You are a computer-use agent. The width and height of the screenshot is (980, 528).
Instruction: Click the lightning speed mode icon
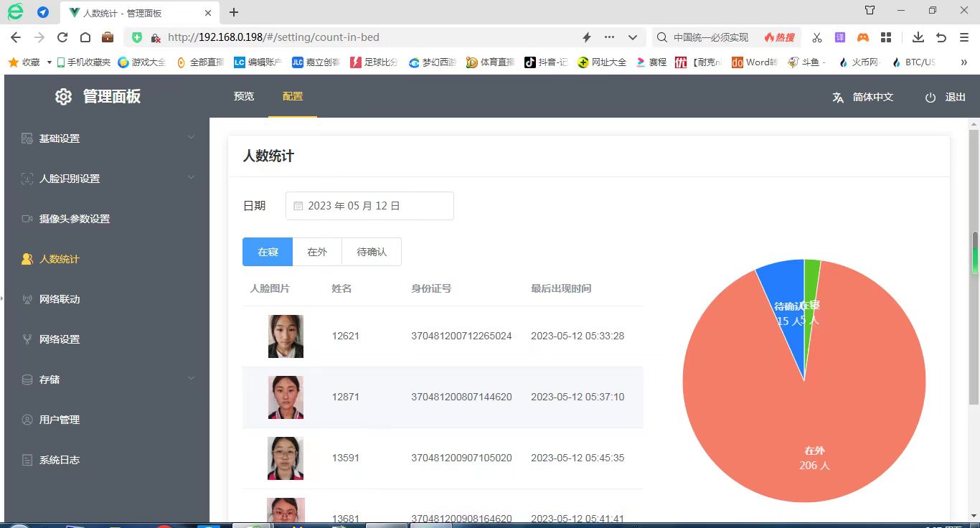tap(586, 37)
